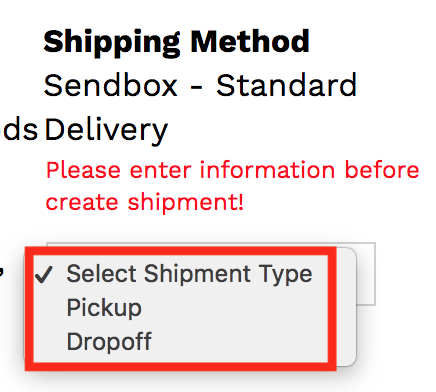This screenshot has height=392, width=436.
Task: Click the word 'Delivery' below Sendbox
Action: 106,131
